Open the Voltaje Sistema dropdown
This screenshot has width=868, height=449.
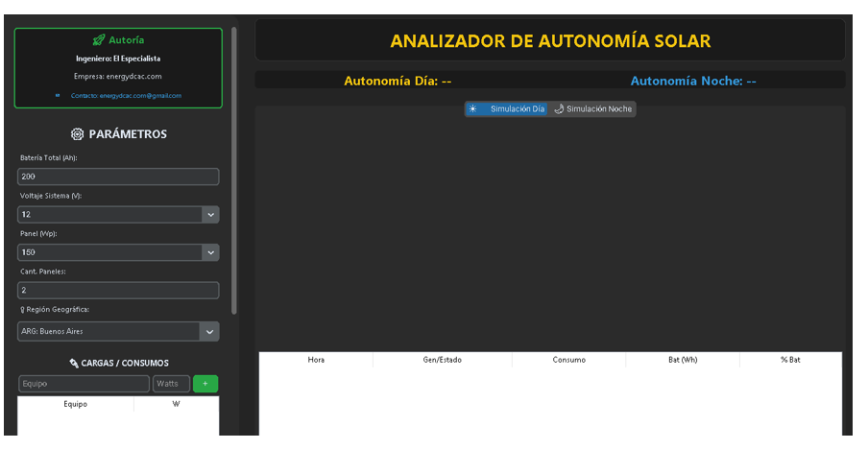coord(210,215)
